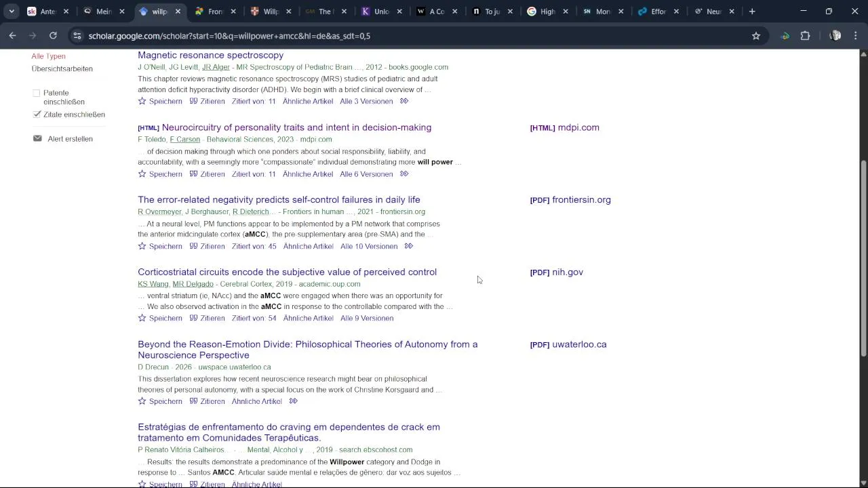Open the Extensions puzzle icon

[x=806, y=36]
